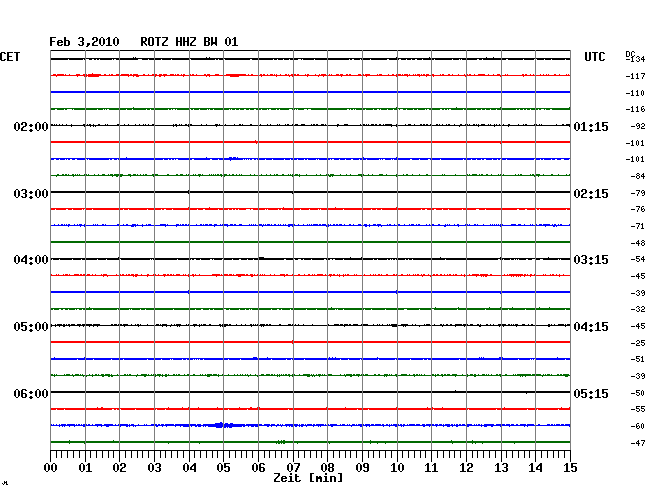
Task: Select minute-axis tick label 03
Action: [x=154, y=467]
